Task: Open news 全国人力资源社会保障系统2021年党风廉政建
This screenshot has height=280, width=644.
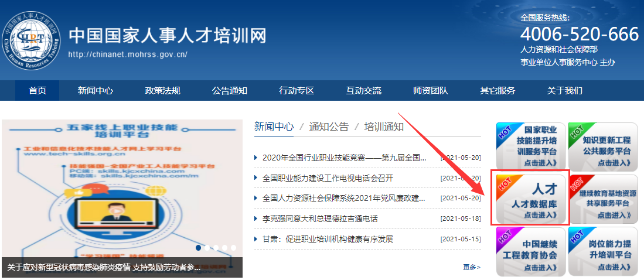Action: 344,199
